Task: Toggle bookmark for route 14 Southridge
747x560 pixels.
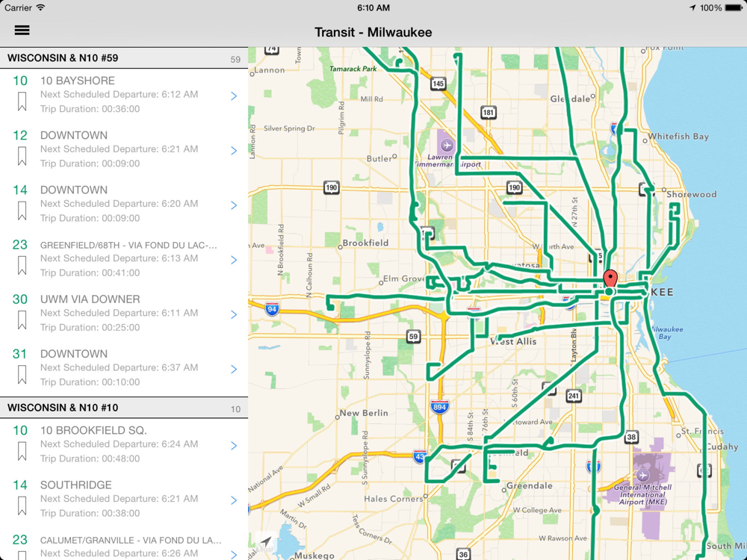Action: [22, 505]
